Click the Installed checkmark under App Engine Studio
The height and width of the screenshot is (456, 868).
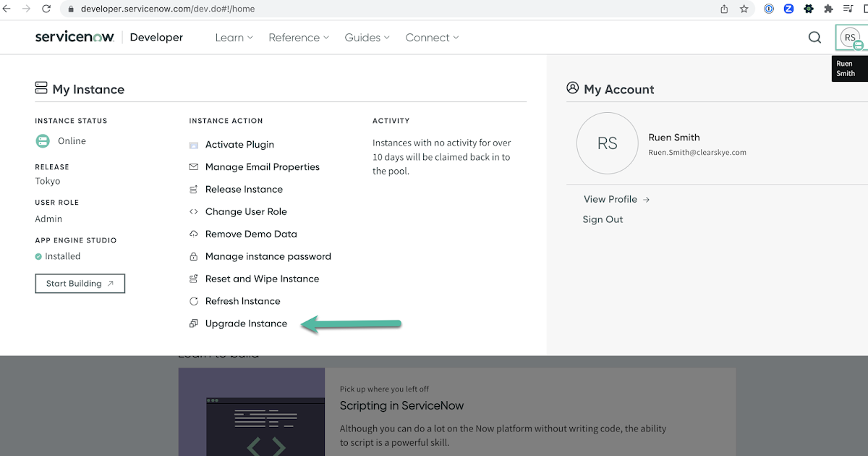coord(40,256)
